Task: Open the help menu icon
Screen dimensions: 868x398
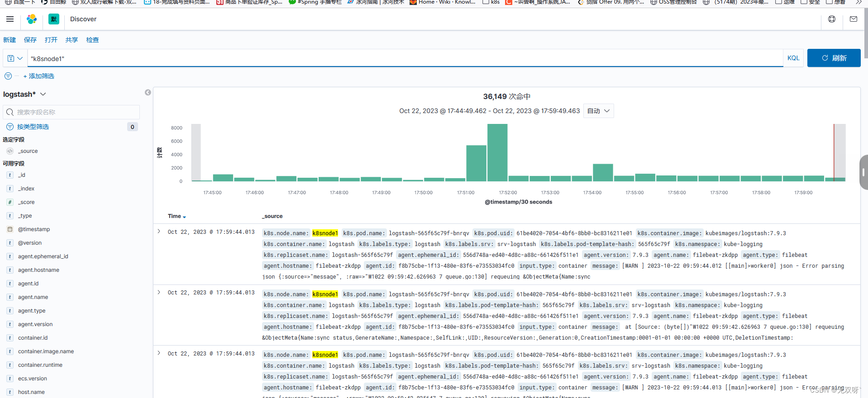Action: (x=832, y=19)
